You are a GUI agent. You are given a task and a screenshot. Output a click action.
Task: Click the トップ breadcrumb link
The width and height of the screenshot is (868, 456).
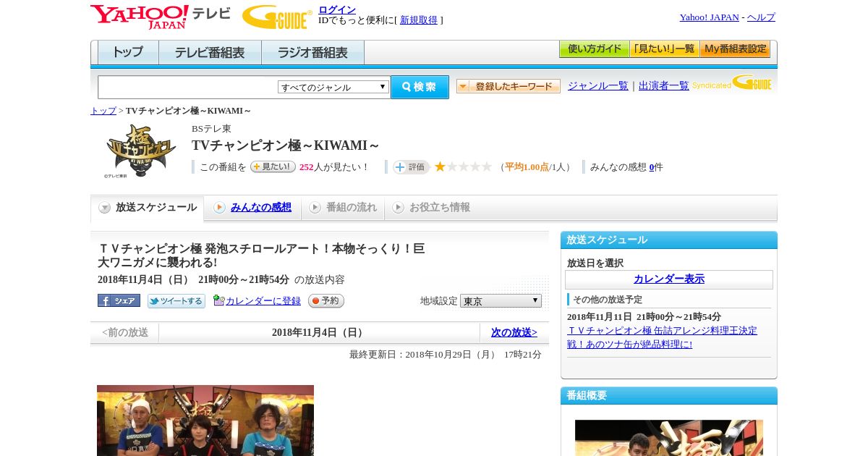point(103,111)
